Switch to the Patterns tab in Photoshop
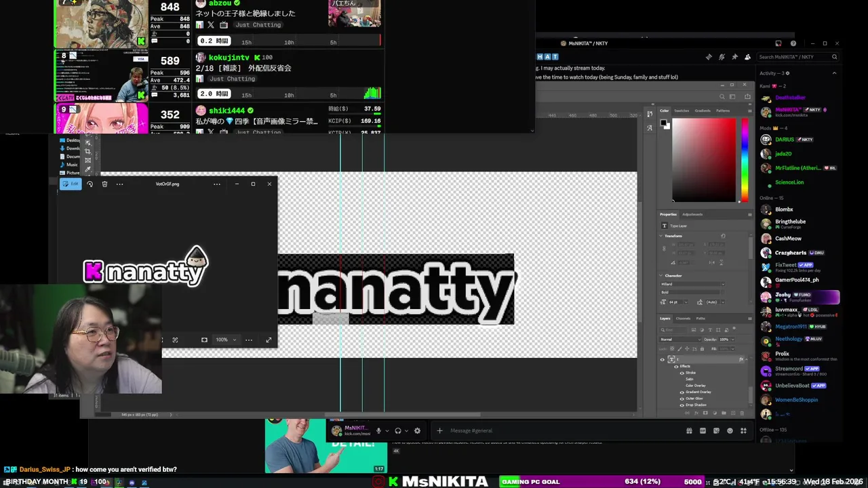 pos(723,110)
